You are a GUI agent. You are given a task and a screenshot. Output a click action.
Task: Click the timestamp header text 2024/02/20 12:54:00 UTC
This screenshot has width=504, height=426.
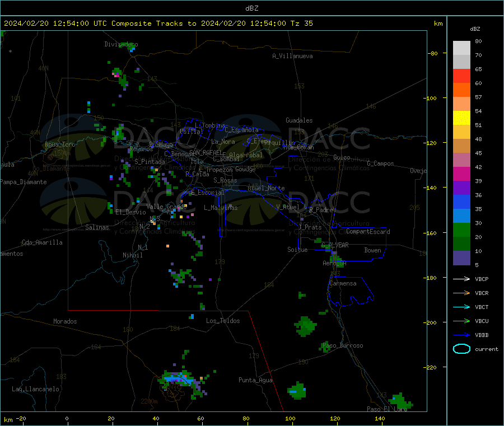[55, 24]
